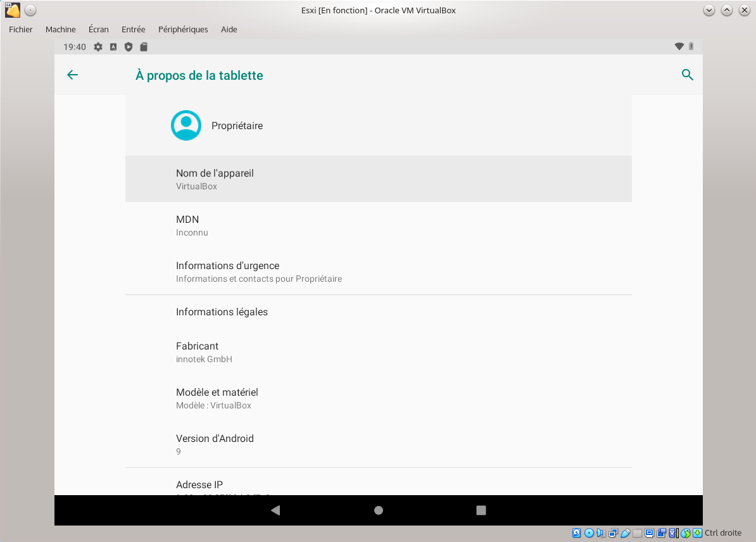Image resolution: width=756 pixels, height=542 pixels.
Task: Click the VirtualBox USB devices icon
Action: coord(626,533)
